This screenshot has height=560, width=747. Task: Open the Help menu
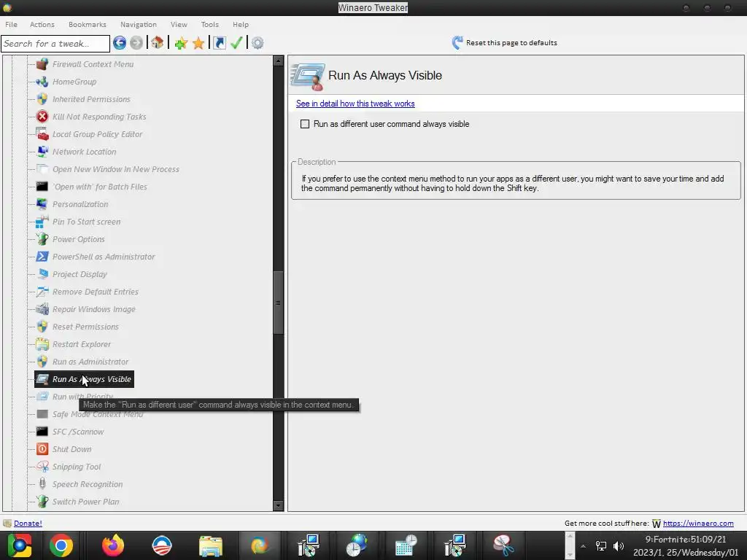coord(241,24)
